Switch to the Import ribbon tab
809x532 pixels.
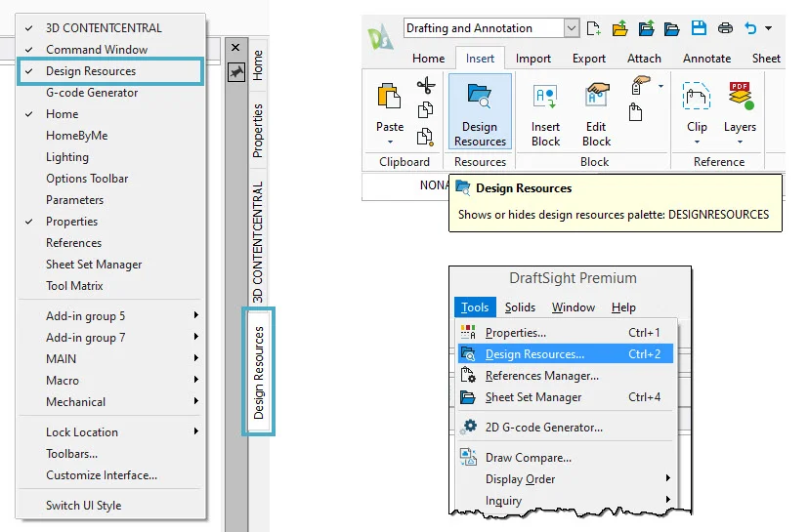click(533, 59)
